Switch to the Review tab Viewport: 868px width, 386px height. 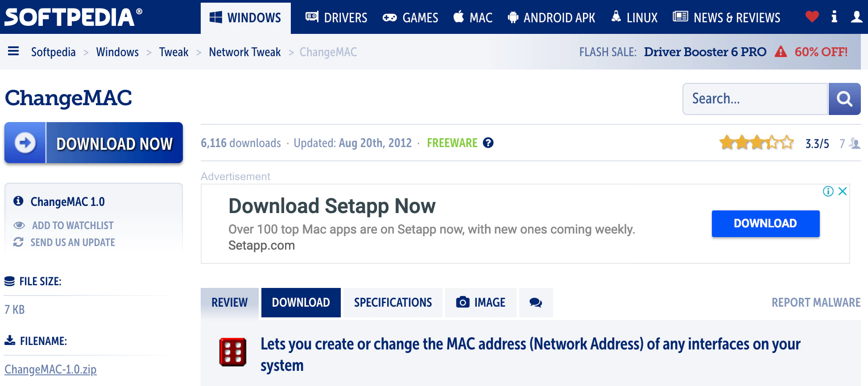coord(230,303)
